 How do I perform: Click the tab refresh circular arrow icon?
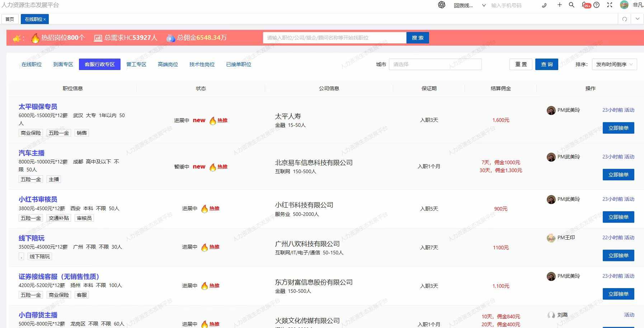click(625, 19)
